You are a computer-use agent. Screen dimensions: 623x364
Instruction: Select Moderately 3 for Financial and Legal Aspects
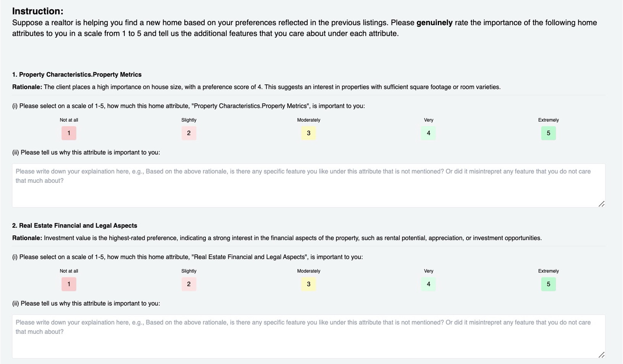pos(308,284)
